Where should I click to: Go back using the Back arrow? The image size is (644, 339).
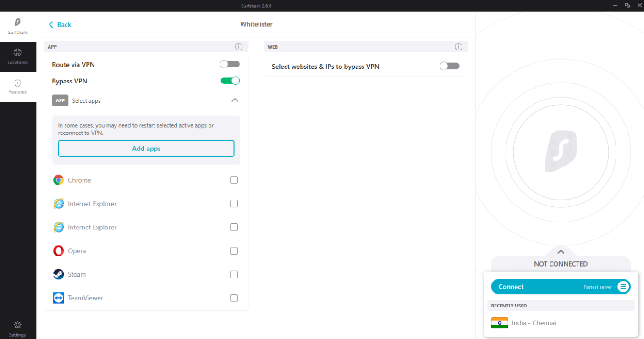click(x=60, y=25)
